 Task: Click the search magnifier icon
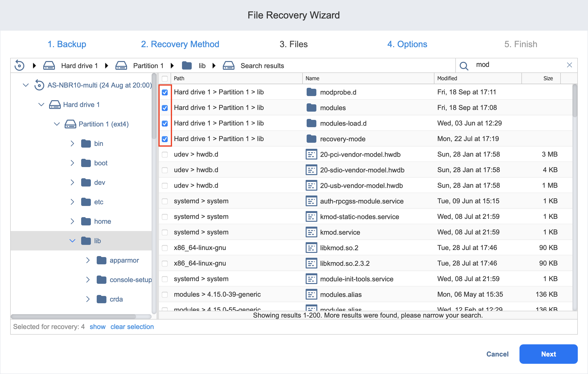(464, 65)
